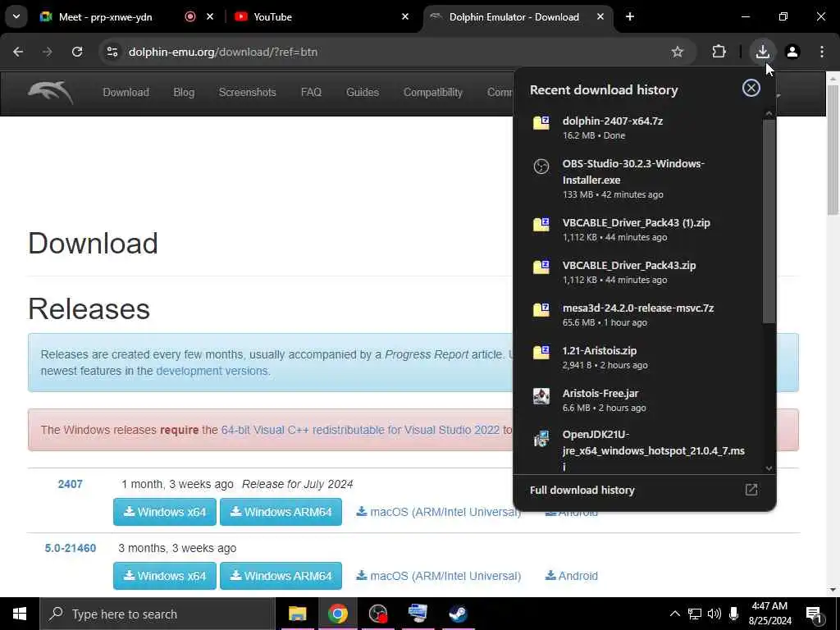Download Windows x64 for release 2407
The image size is (840, 630).
tap(164, 512)
